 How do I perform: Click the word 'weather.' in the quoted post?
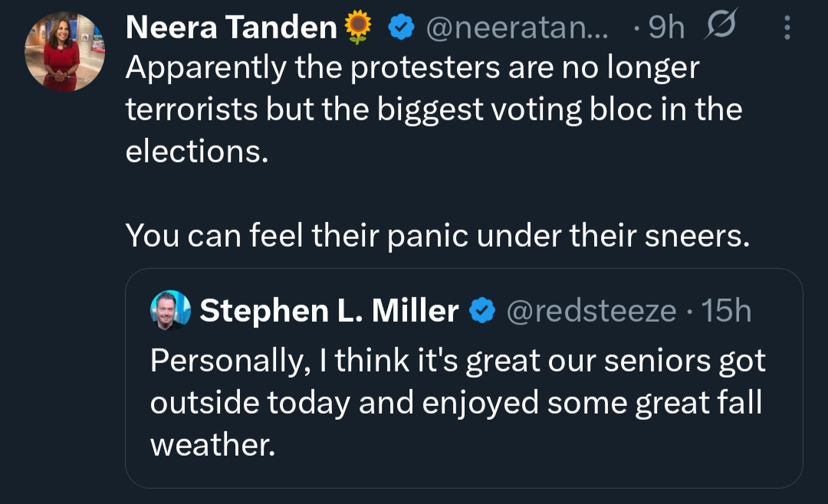point(212,443)
